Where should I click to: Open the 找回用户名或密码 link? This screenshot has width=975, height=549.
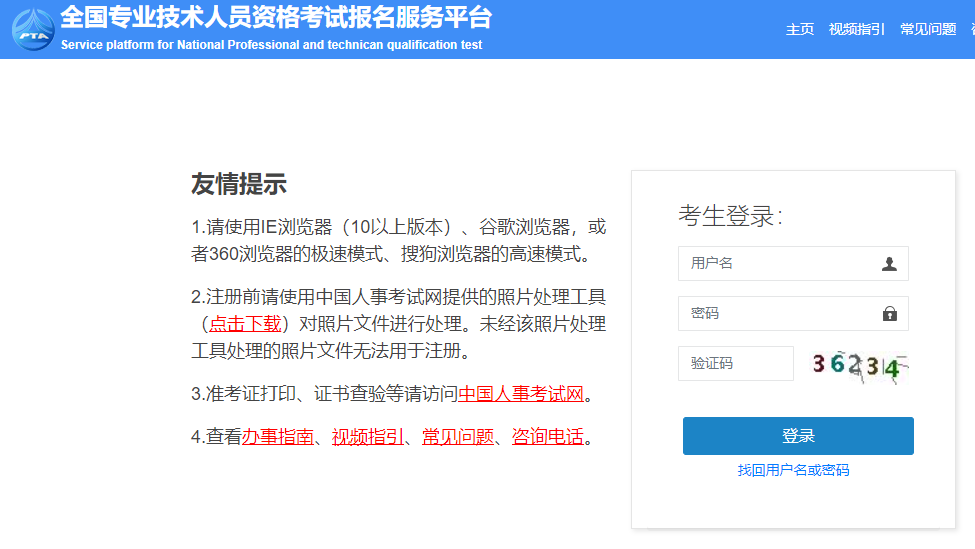[x=793, y=470]
